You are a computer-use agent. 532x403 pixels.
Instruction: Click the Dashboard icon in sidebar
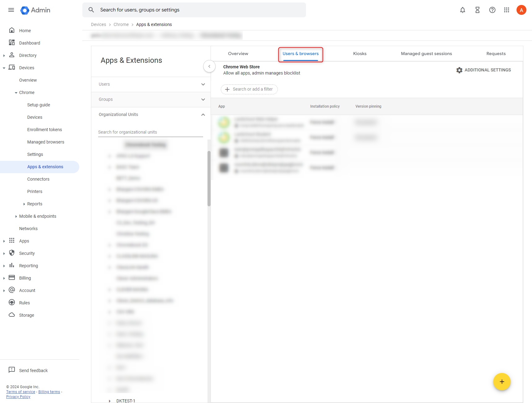(x=12, y=43)
